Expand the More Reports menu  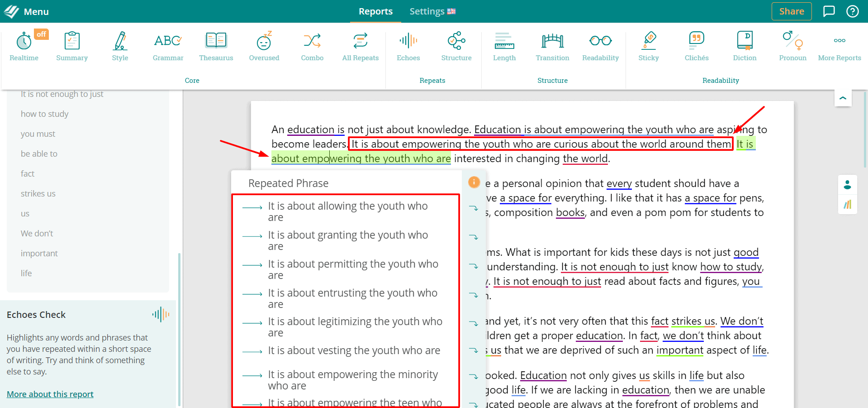coord(839,46)
